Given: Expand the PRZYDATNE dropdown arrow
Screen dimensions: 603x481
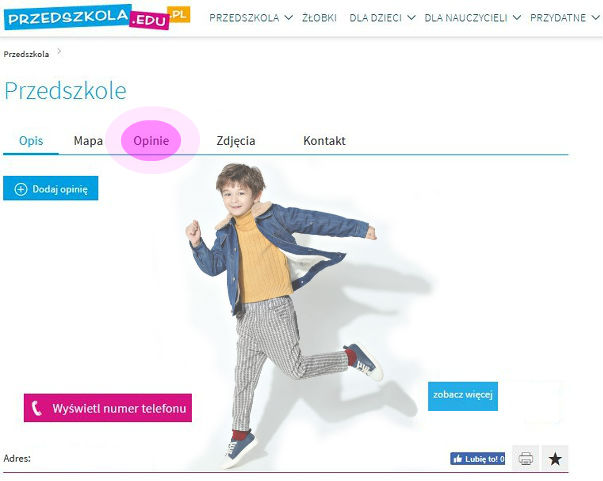Looking at the screenshot, I should click(595, 18).
